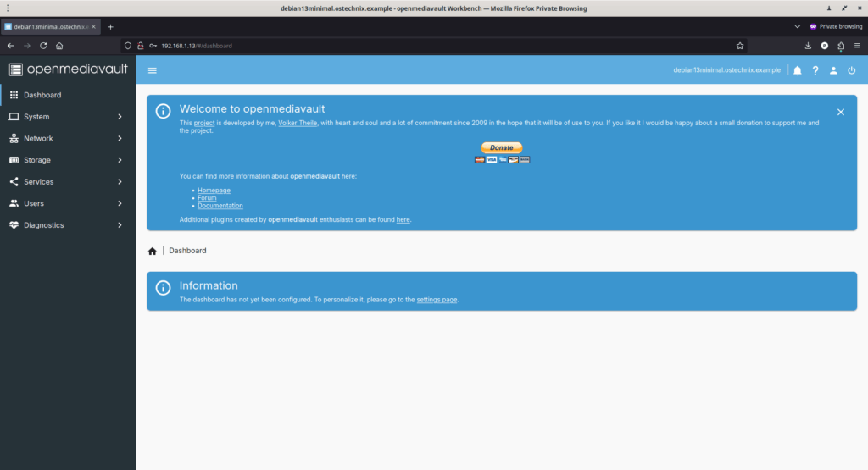The width and height of the screenshot is (868, 470).
Task: Click Firefox home button
Action: coord(59,46)
